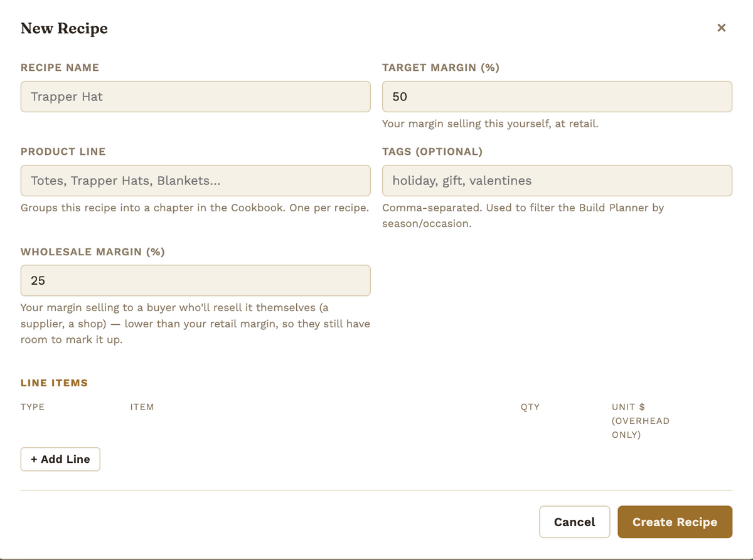Click the Create Recipe button
This screenshot has height=560, width=753.
(x=675, y=522)
